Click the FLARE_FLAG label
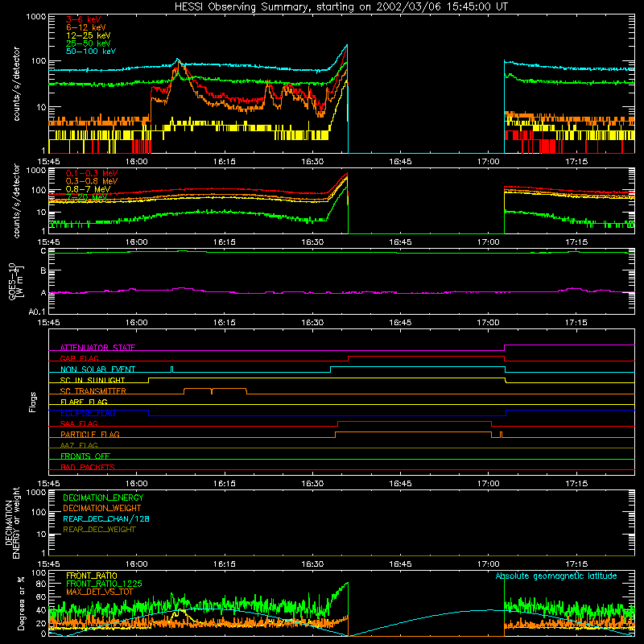The image size is (644, 644). pos(84,402)
